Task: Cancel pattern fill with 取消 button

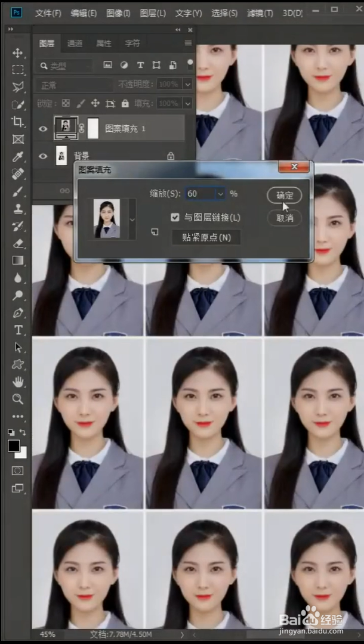Action: (x=284, y=218)
